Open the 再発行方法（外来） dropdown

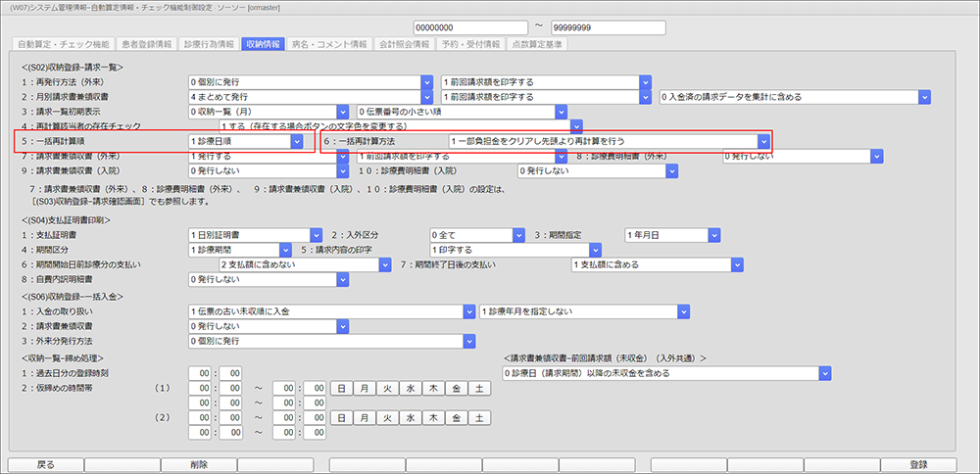coord(310,82)
